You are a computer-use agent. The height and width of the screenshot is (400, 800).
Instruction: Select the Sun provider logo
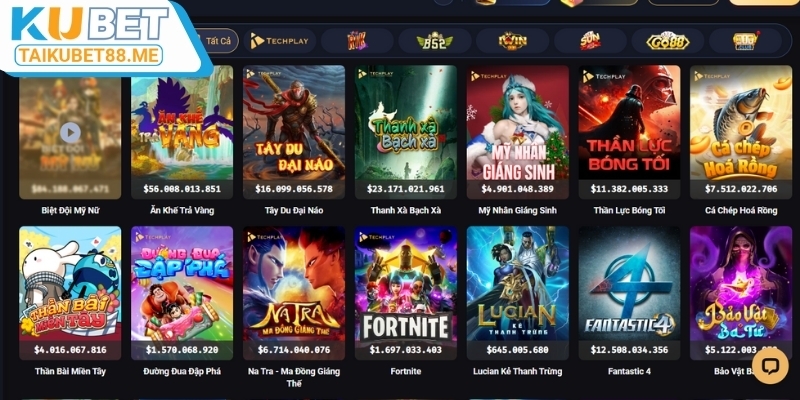(590, 41)
